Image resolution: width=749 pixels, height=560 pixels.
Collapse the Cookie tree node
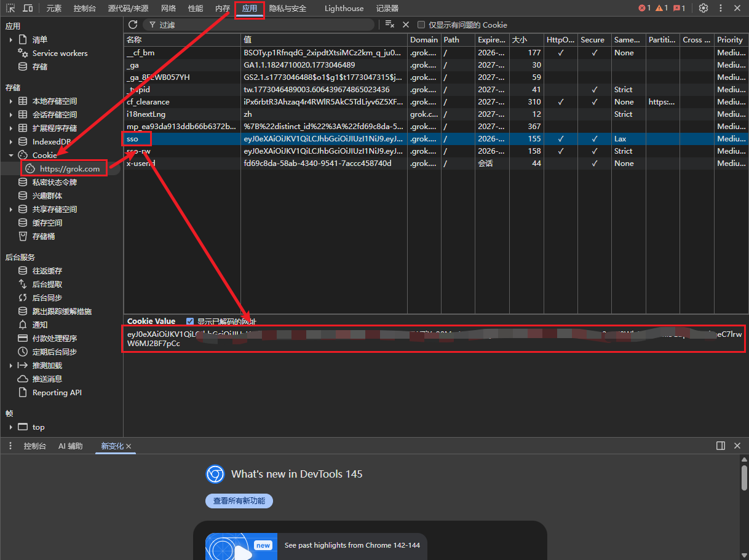pos(11,155)
